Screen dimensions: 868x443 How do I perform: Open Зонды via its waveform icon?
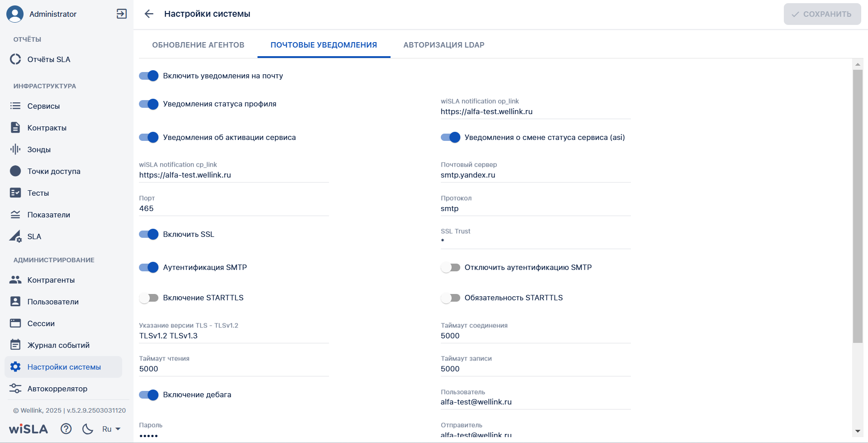(x=15, y=149)
